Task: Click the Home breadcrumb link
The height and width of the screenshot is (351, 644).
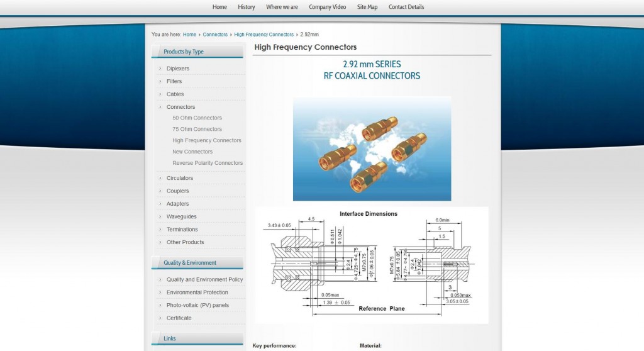Action: tap(189, 35)
